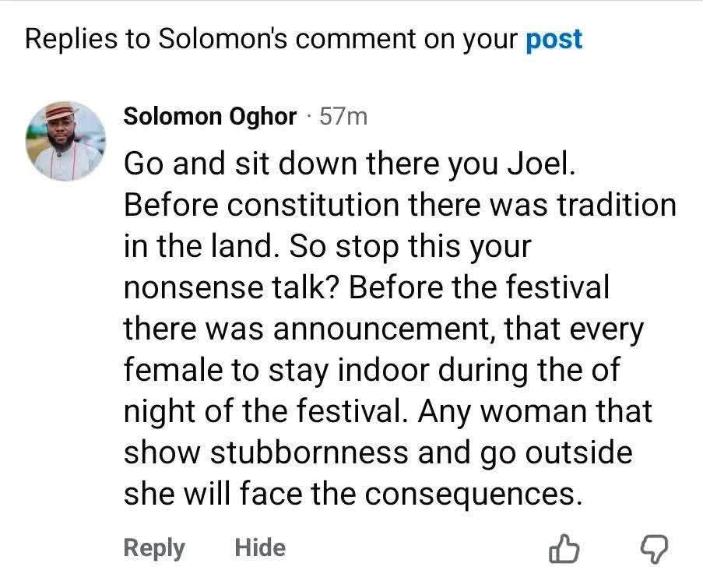Screen dimensions: 703x588
Task: Click the line "show stubbornness and go outside"
Action: (377, 453)
